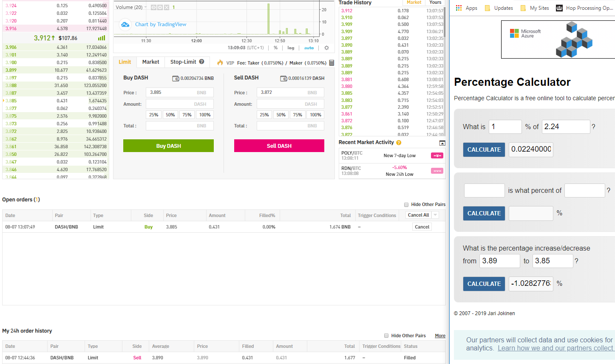Open the Volume indicator settings gear

(x=160, y=8)
